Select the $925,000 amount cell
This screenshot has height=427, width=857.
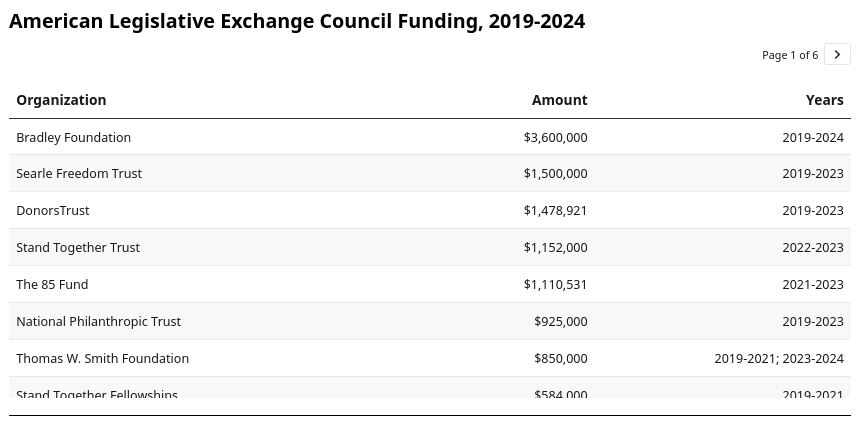(561, 321)
